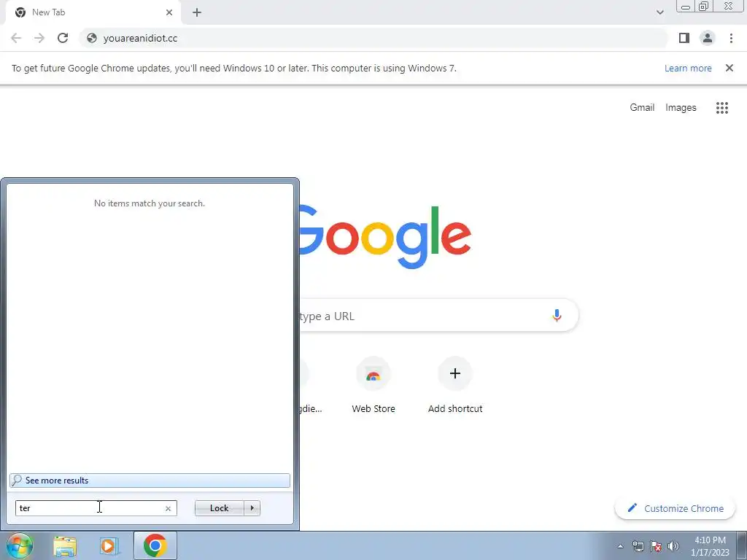Dismiss the Windows 7 update notice
This screenshot has height=560, width=747.
coord(729,68)
